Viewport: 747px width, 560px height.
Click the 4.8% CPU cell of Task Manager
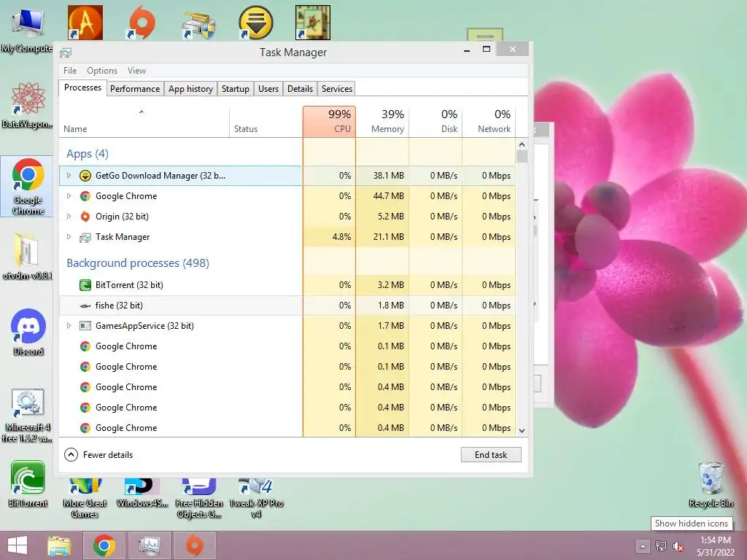329,237
